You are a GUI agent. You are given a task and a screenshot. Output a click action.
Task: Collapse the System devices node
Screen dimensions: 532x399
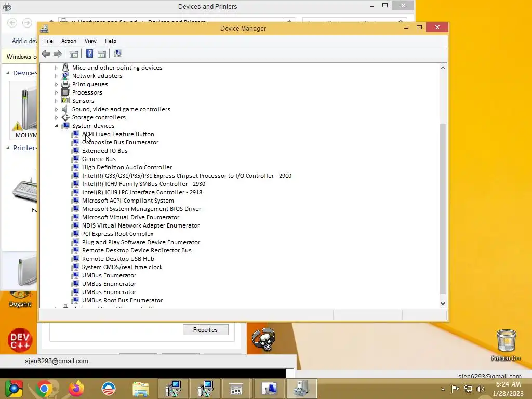click(x=56, y=126)
